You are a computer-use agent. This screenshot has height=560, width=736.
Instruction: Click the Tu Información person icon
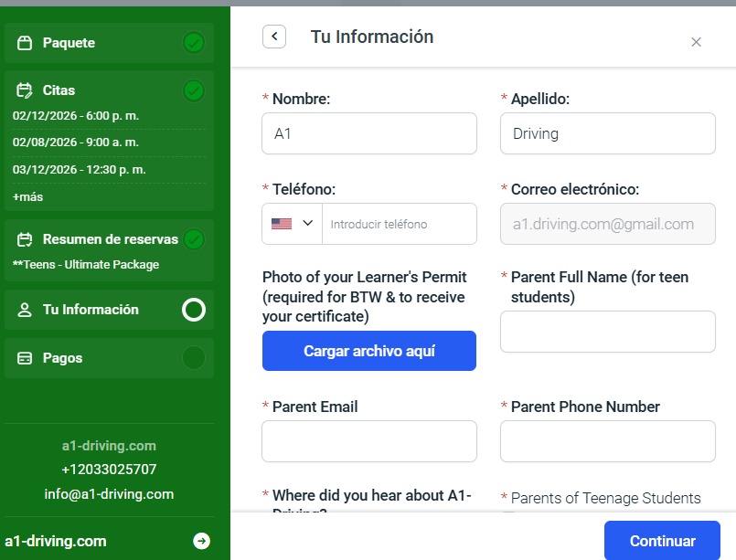(25, 310)
